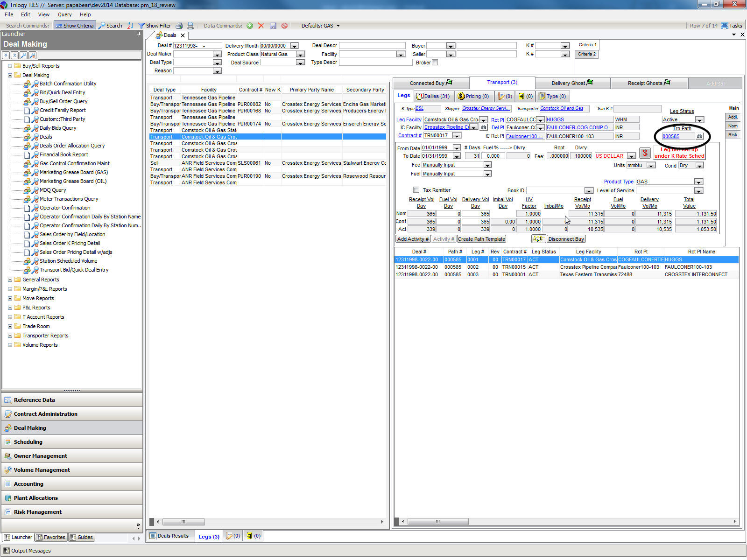Image resolution: width=747 pixels, height=560 pixels.
Task: Click the green add record icon
Action: tap(250, 26)
